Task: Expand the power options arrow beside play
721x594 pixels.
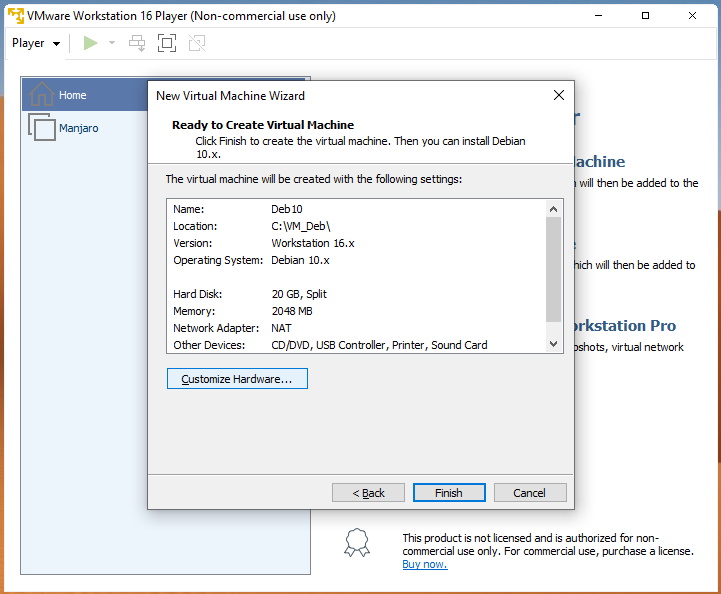Action: [112, 43]
